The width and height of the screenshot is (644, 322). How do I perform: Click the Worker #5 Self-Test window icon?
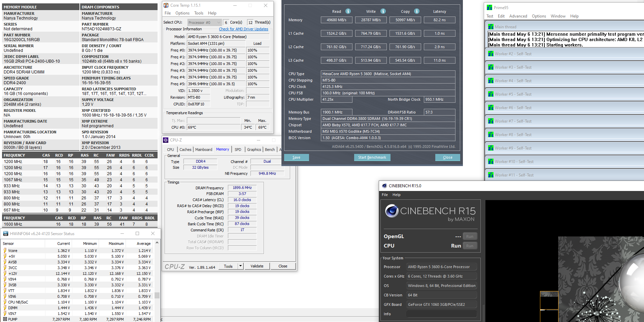pos(491,94)
